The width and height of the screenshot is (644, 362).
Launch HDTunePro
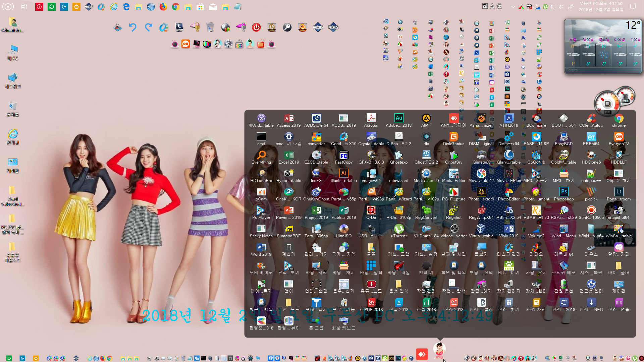tap(261, 176)
